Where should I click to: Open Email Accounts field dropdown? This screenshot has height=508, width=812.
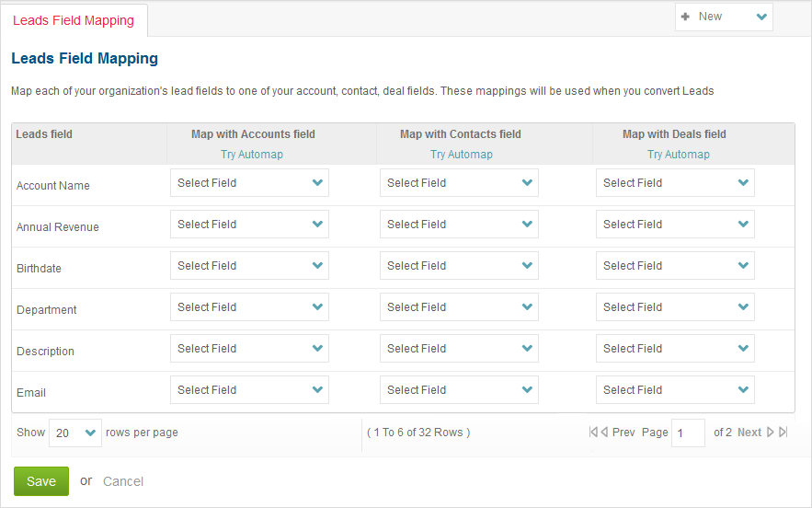coord(249,390)
